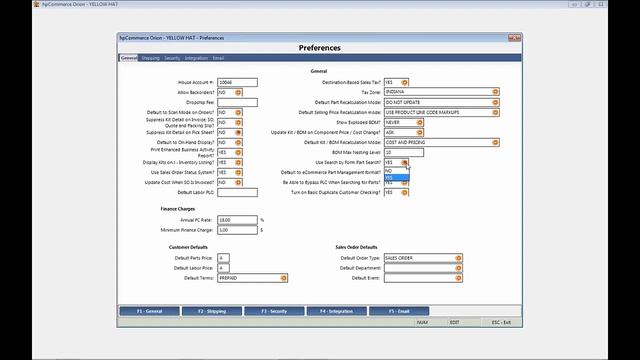Select YES in the open dropdown list
The height and width of the screenshot is (360, 640).
396,178
